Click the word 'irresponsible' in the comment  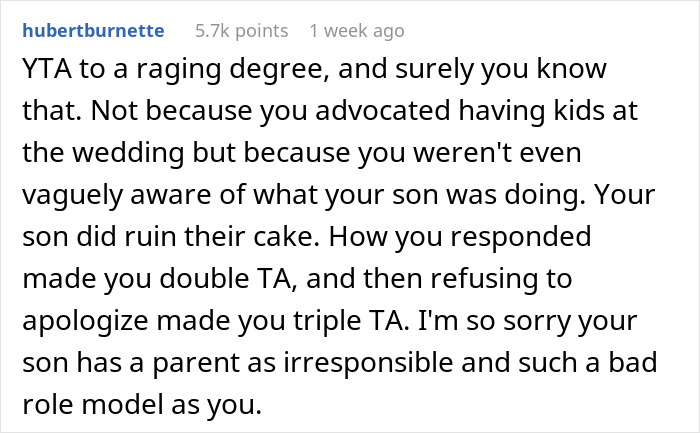pyautogui.click(x=369, y=362)
